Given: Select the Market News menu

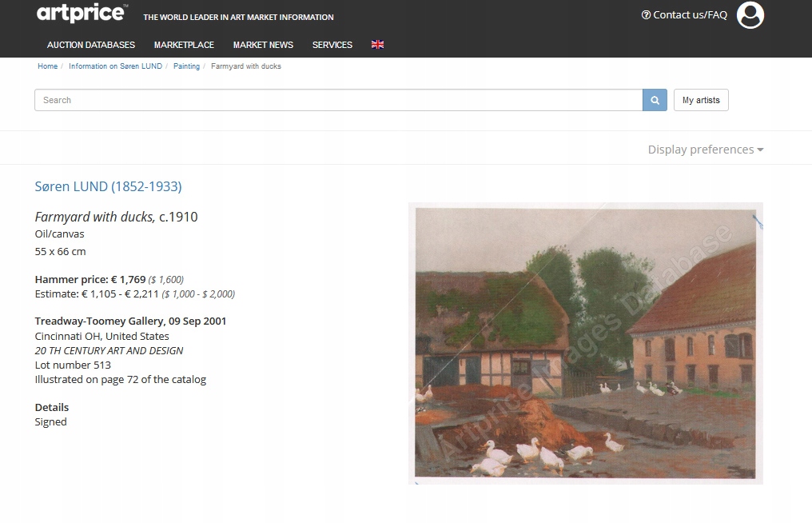Looking at the screenshot, I should (263, 45).
